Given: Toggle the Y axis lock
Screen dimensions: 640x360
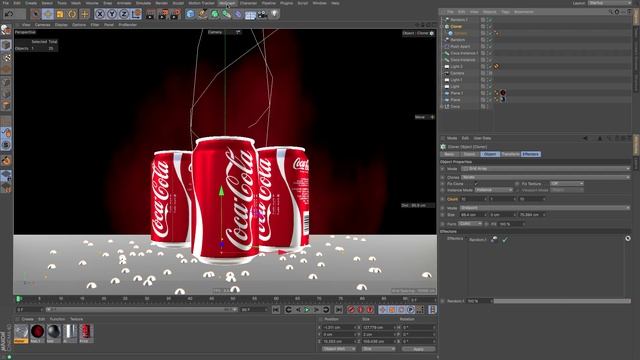Looking at the screenshot, I should 112,14.
